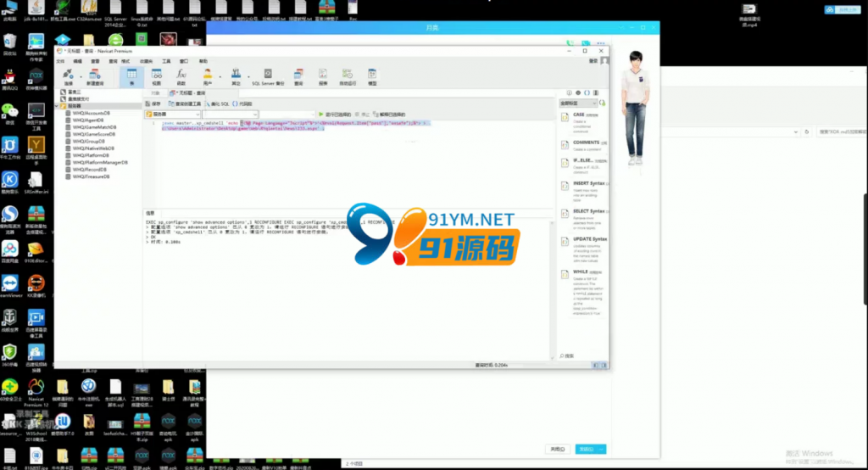Open the database dropdown beside connection selector
868x470 pixels.
pyautogui.click(x=231, y=115)
